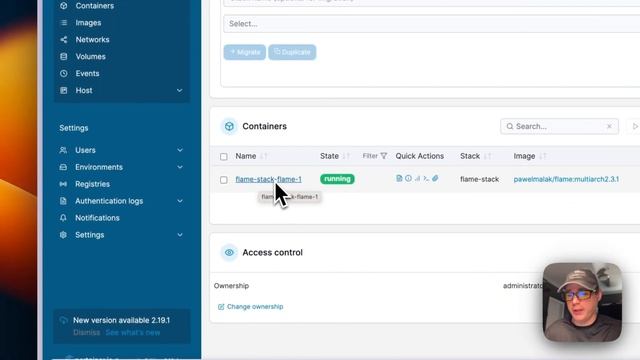Go to Volumes in the sidebar
The width and height of the screenshot is (640, 360).
point(91,57)
